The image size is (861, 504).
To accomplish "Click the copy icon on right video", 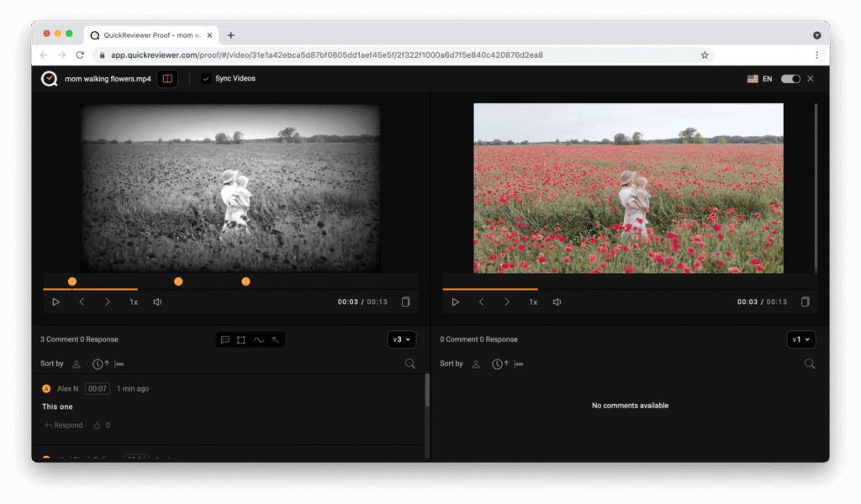I will (805, 302).
